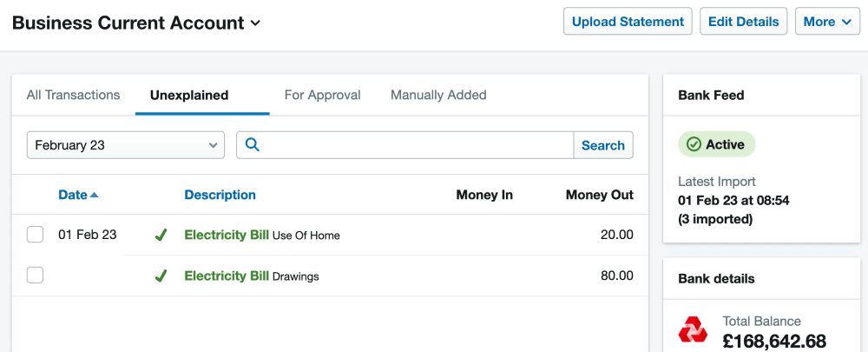
Task: Click the Upload Statement button
Action: [628, 22]
